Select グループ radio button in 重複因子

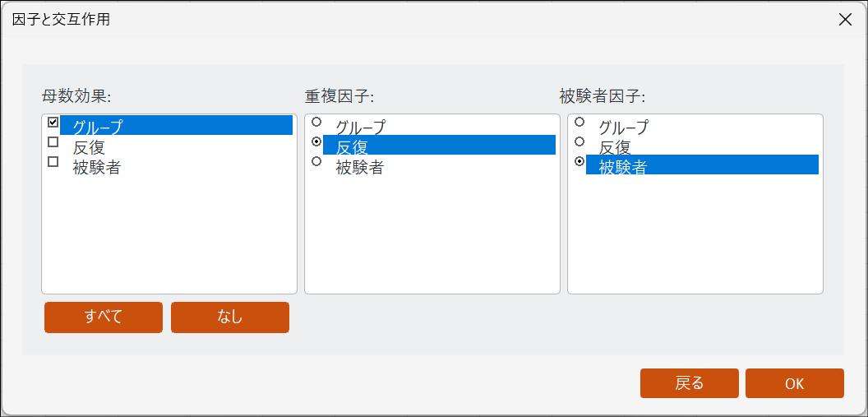pyautogui.click(x=316, y=123)
